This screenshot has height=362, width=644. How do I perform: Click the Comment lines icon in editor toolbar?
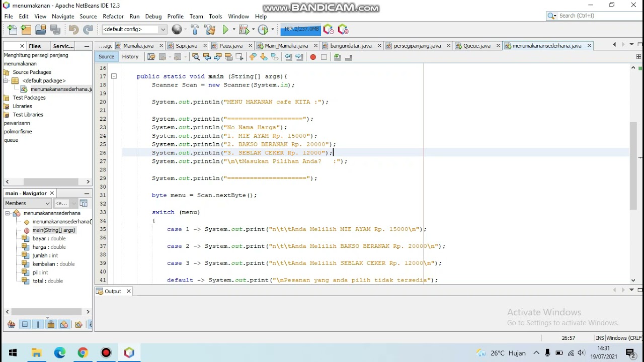[x=337, y=57]
